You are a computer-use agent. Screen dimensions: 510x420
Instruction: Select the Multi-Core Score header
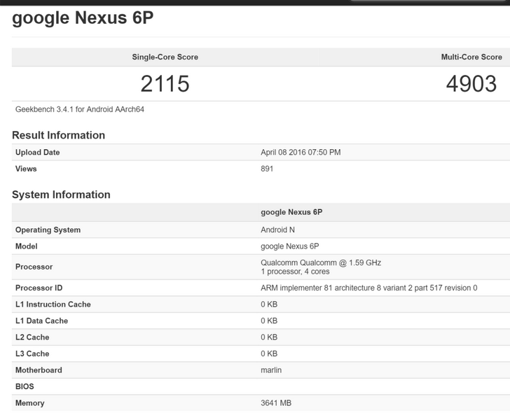click(471, 57)
